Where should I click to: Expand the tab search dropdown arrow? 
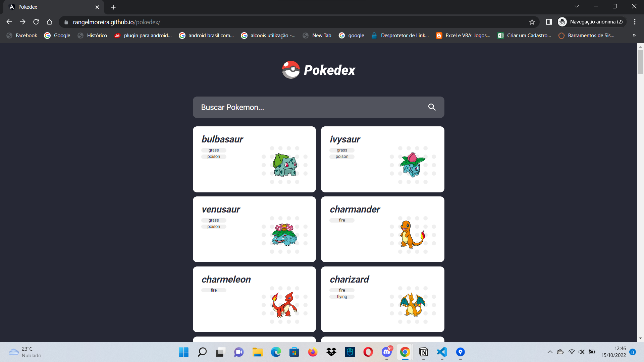coord(577,6)
